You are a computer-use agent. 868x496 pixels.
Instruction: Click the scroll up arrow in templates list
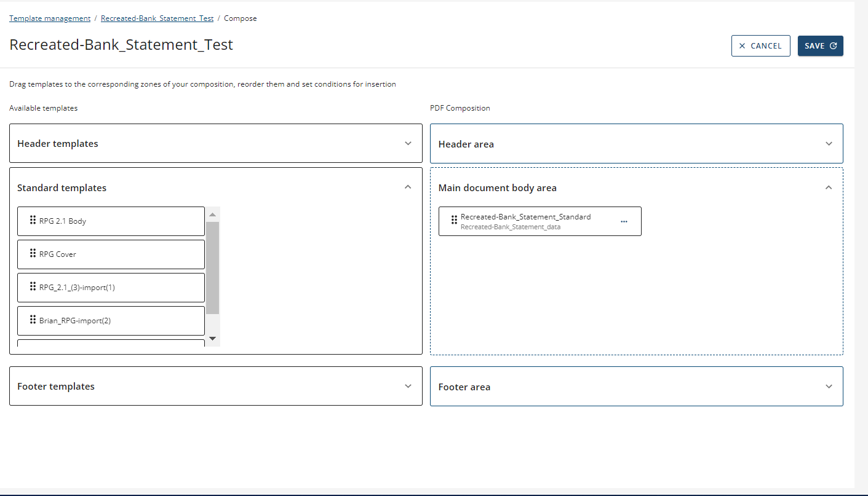pyautogui.click(x=212, y=215)
